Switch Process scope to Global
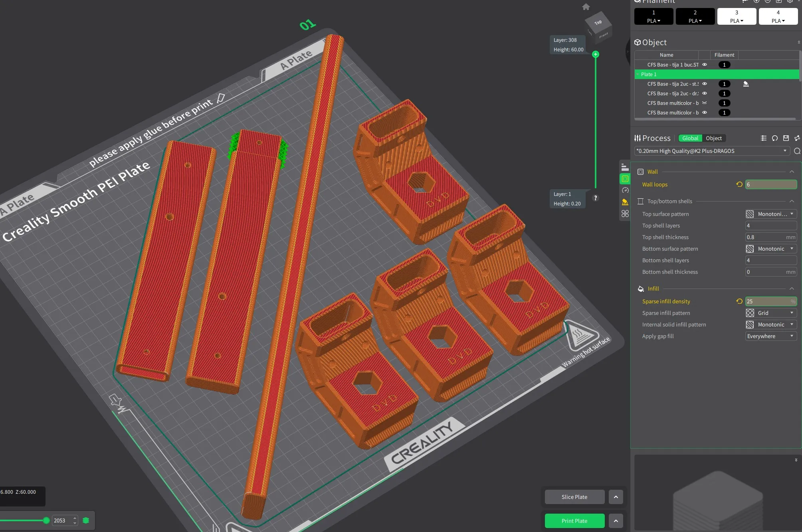The image size is (802, 532). [x=690, y=138]
